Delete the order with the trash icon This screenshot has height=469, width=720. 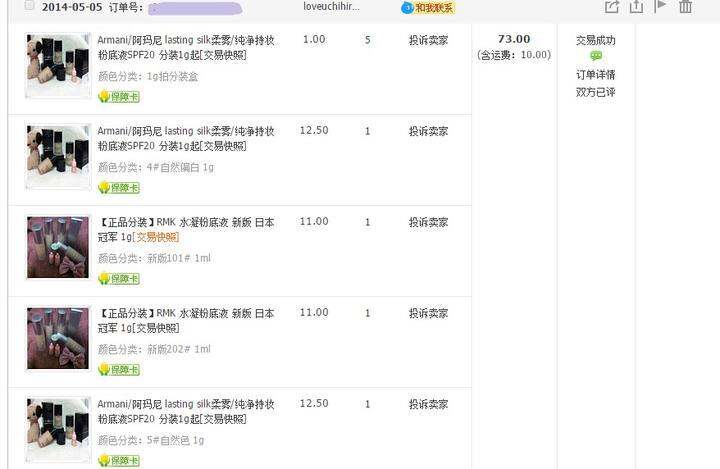tap(686, 6)
